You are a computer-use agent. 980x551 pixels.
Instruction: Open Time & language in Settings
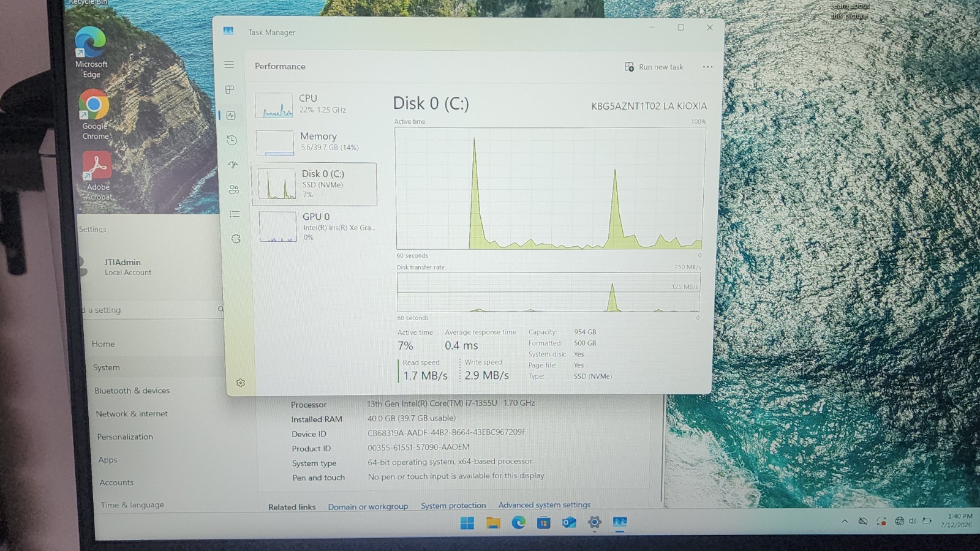(132, 505)
